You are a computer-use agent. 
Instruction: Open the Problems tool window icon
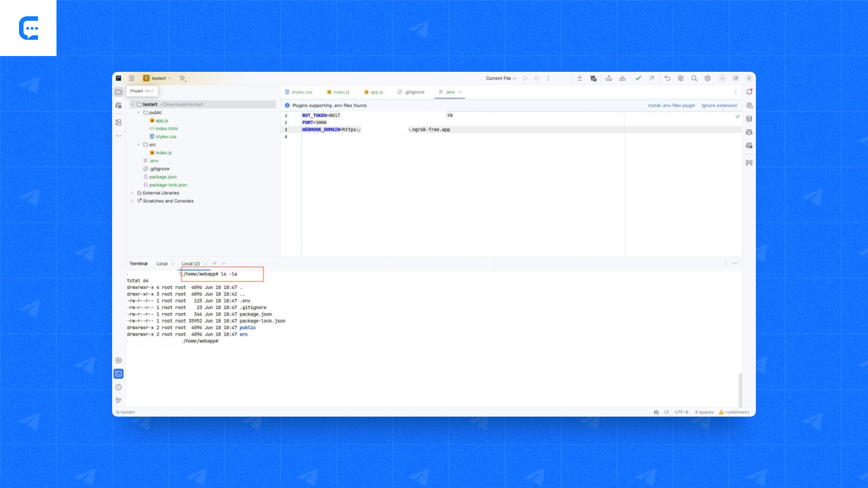tap(118, 387)
